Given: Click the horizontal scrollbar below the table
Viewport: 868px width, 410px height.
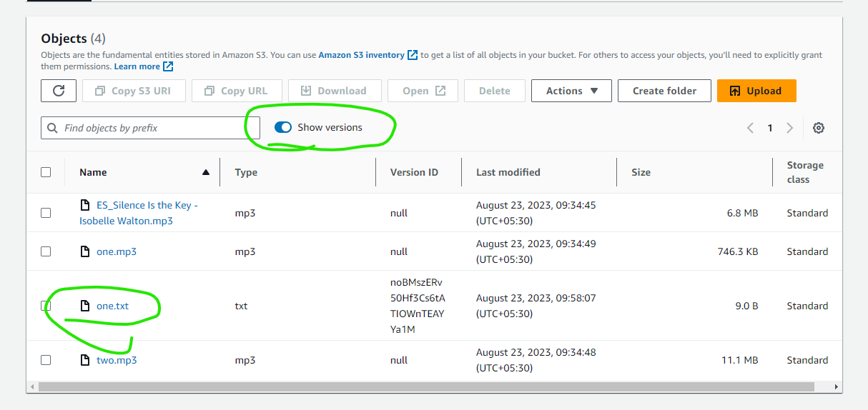Looking at the screenshot, I should 426,386.
